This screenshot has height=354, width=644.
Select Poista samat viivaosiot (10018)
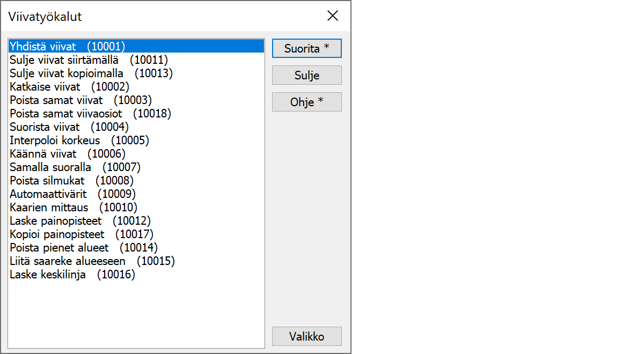click(x=90, y=113)
